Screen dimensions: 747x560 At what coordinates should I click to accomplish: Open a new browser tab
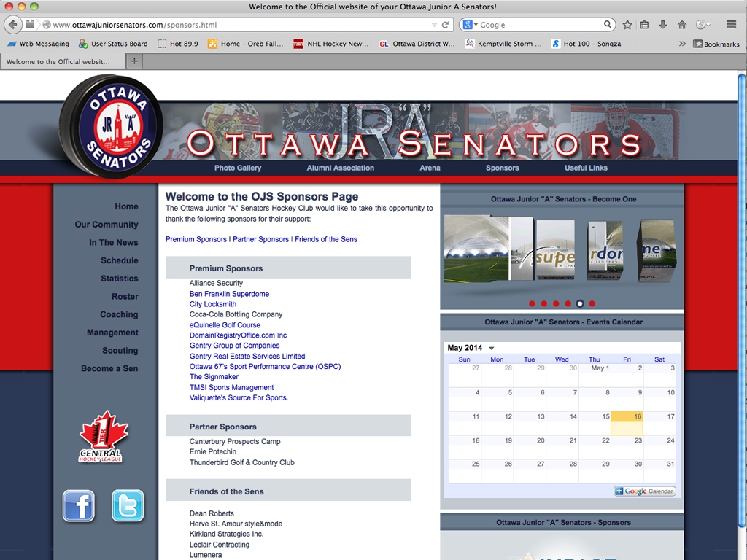tap(134, 61)
